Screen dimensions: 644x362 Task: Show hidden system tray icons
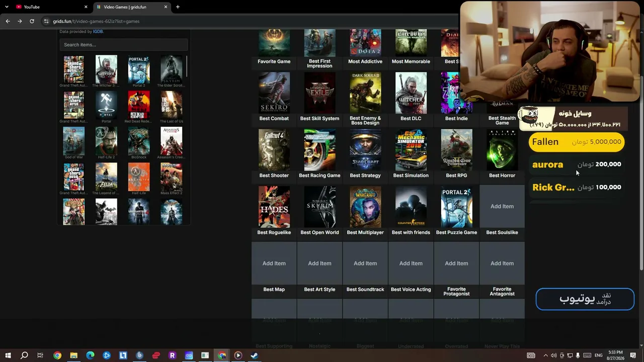pos(545,355)
